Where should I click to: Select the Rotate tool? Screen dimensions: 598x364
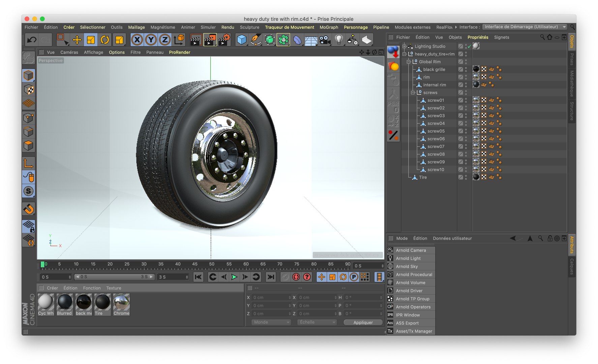coord(105,40)
